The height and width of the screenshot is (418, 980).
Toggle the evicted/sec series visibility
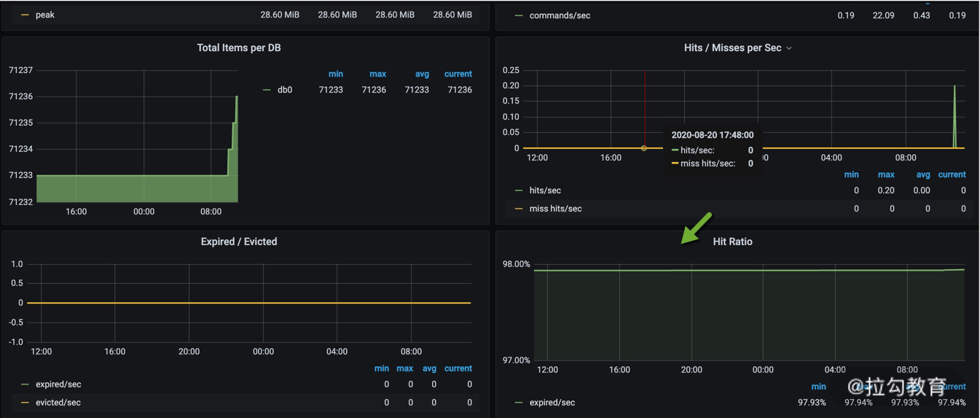[58, 403]
